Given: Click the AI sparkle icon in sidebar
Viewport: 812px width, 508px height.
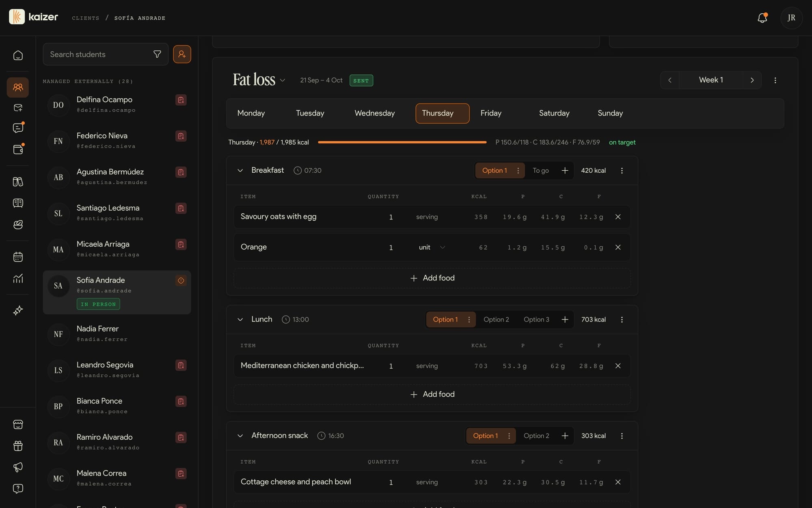Looking at the screenshot, I should point(18,310).
